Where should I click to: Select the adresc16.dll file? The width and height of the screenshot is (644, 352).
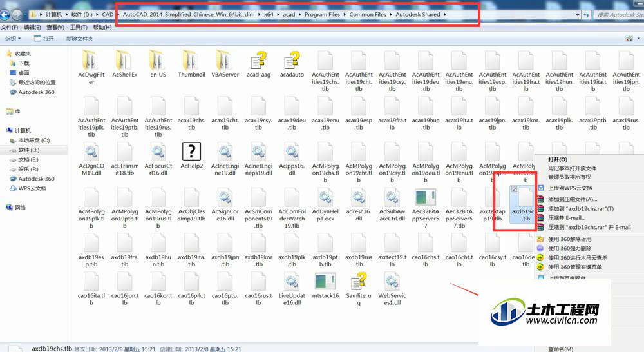pos(359,205)
